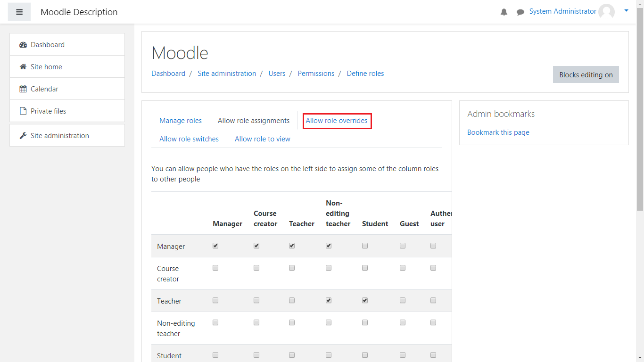Click the Calendar icon in sidebar

click(x=23, y=89)
